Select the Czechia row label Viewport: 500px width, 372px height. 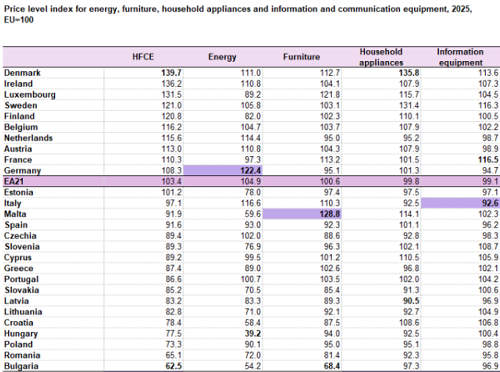[x=20, y=236]
